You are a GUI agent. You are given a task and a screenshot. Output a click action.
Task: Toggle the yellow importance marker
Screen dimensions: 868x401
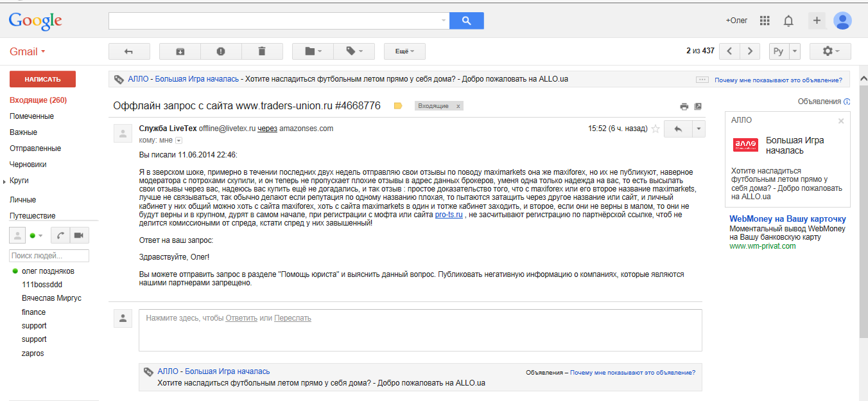[x=398, y=106]
